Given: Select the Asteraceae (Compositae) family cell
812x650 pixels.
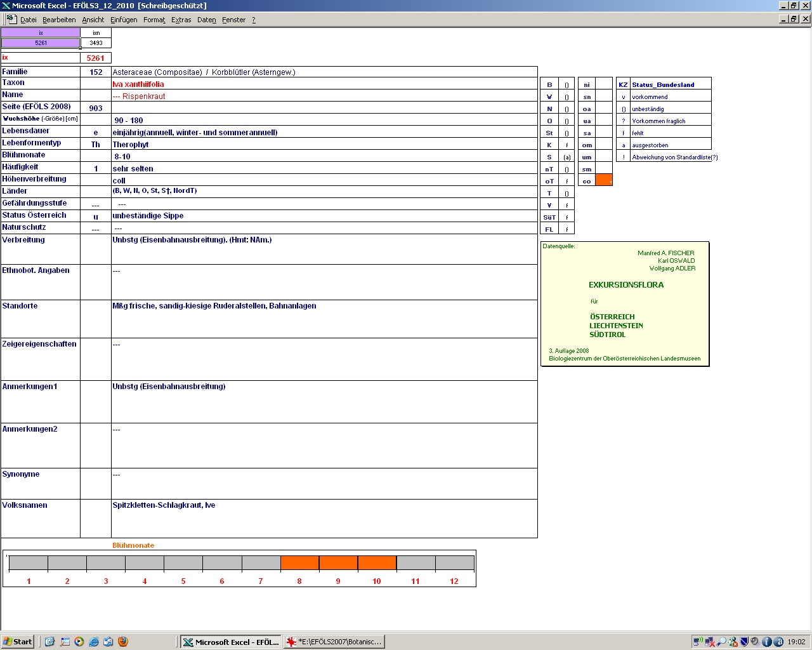Looking at the screenshot, I should (x=324, y=72).
